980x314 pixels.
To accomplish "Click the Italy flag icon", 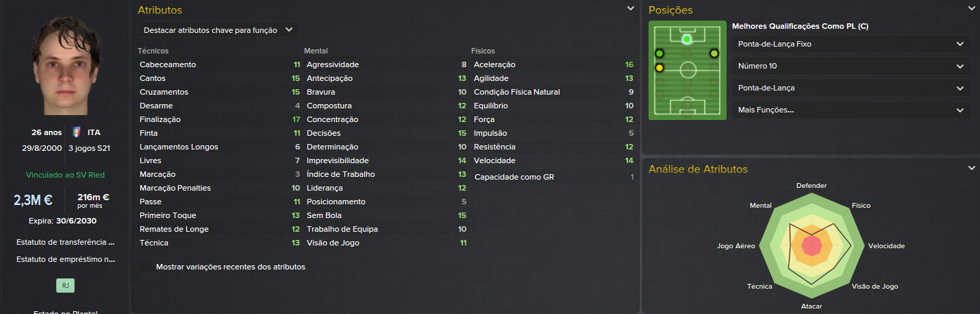I will point(76,132).
